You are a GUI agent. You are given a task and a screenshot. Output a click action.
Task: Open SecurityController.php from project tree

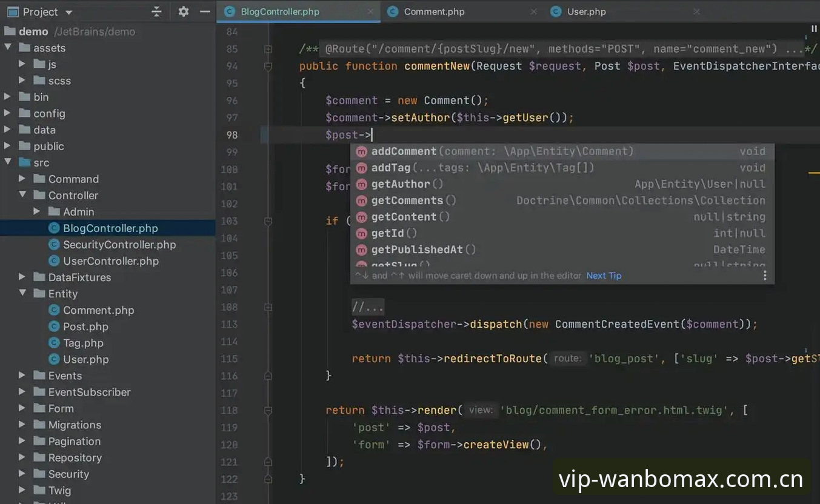point(119,244)
